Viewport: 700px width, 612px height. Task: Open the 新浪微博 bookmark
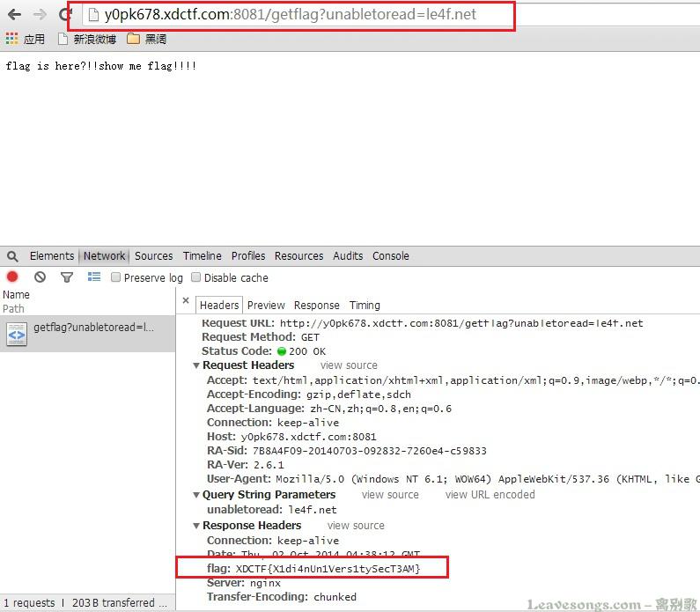coord(87,40)
